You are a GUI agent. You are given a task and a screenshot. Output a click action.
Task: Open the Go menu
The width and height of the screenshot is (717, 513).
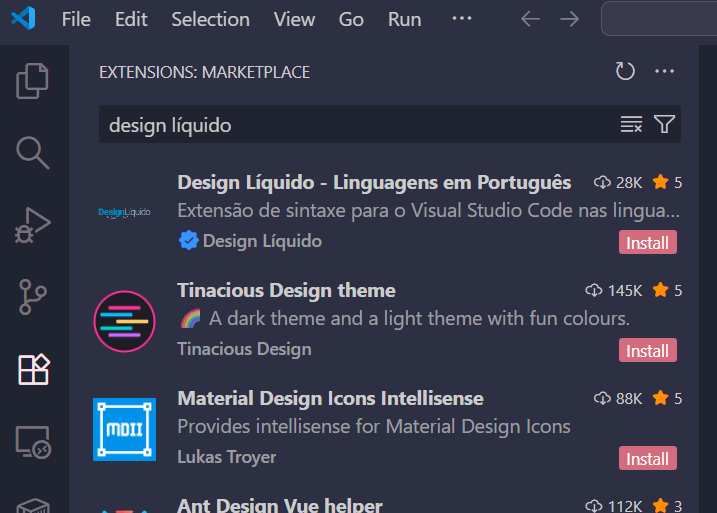(x=351, y=19)
